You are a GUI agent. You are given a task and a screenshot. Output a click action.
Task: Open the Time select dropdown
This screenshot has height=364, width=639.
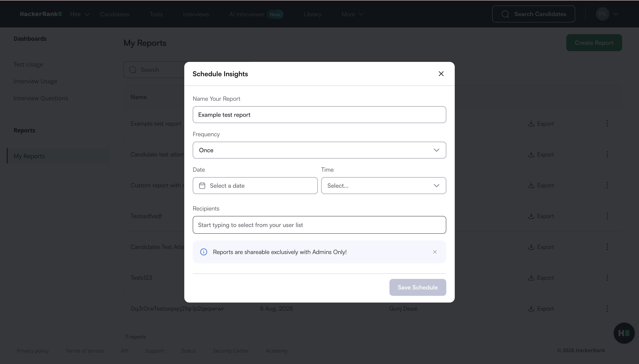pyautogui.click(x=383, y=186)
